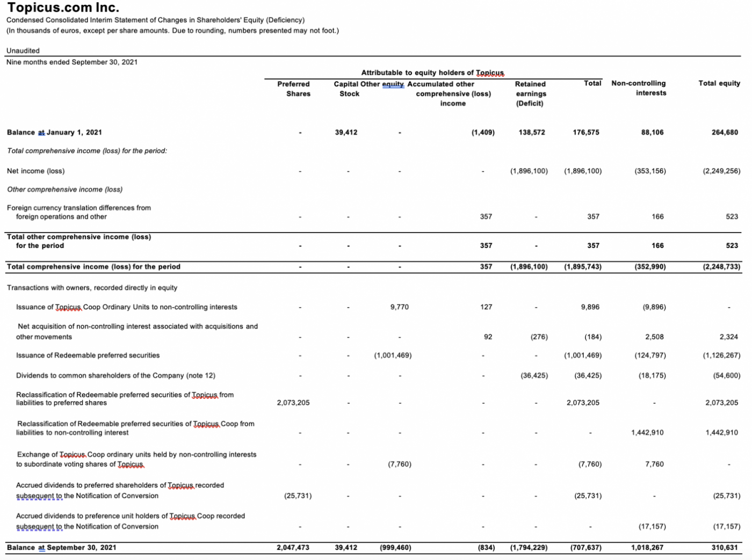The width and height of the screenshot is (752, 560).
Task: Select the Balance at September 30, 2021 label
Action: (x=61, y=548)
